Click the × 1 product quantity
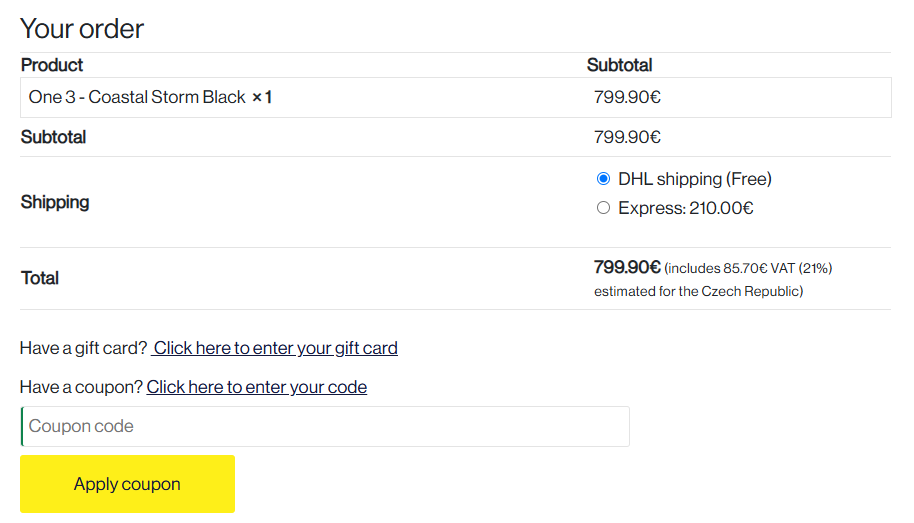Viewport: 914px width, 523px height. 262,97
